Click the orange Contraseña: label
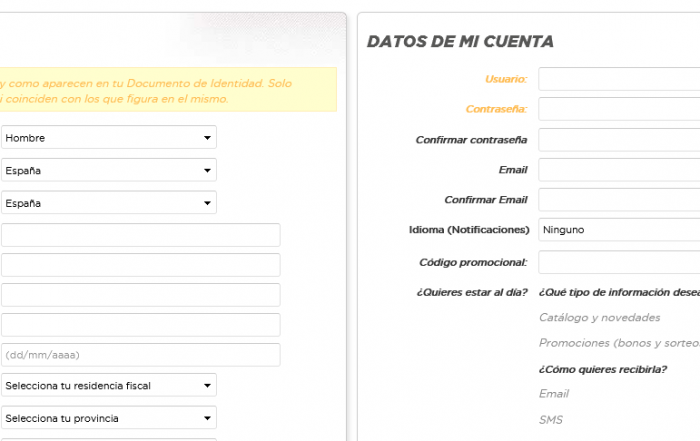 (496, 109)
